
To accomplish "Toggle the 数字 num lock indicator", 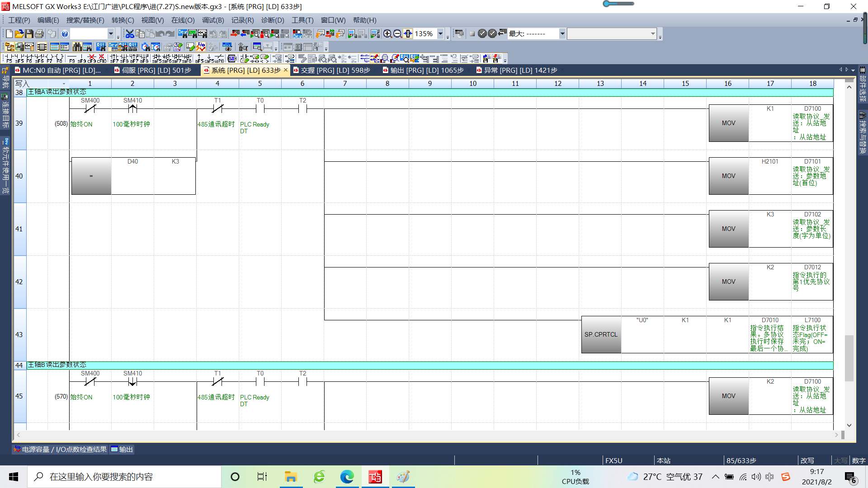I will pyautogui.click(x=858, y=460).
